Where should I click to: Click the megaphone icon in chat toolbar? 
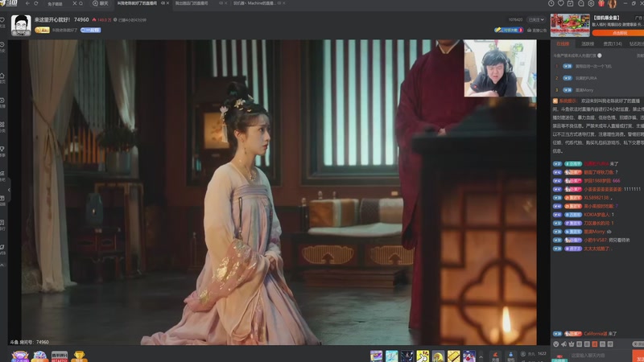click(x=563, y=344)
